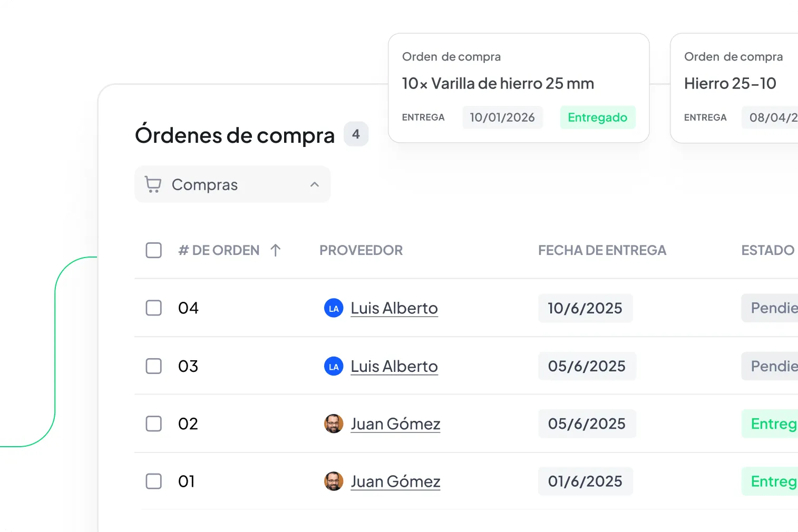
Task: Select Luis Alberto's LA avatar in order 03
Action: [333, 366]
